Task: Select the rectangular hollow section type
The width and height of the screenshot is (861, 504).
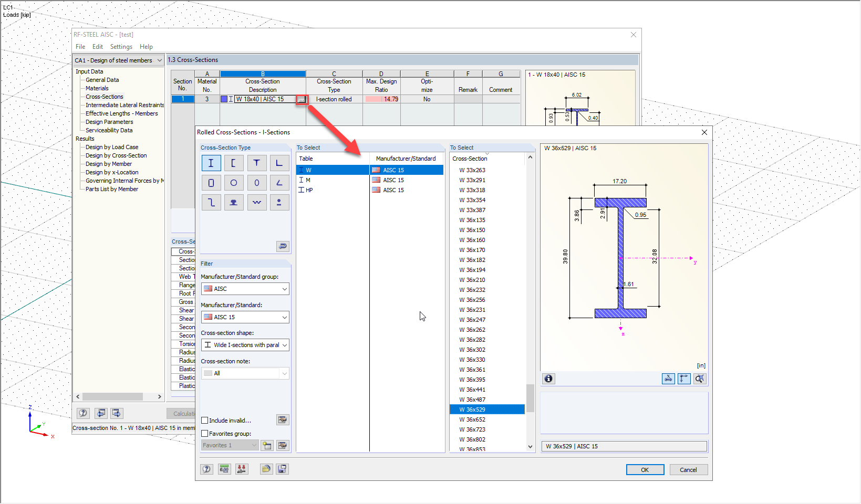Action: (211, 183)
